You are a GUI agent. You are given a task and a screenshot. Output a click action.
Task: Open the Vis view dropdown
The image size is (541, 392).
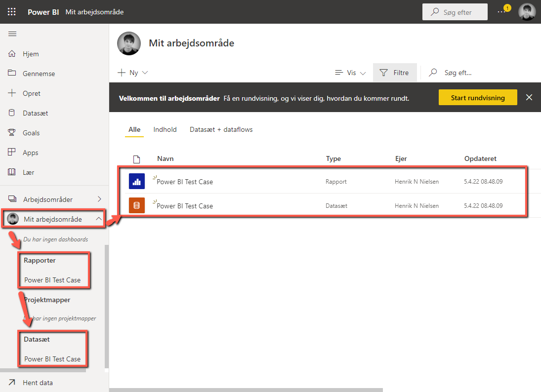[x=350, y=73]
